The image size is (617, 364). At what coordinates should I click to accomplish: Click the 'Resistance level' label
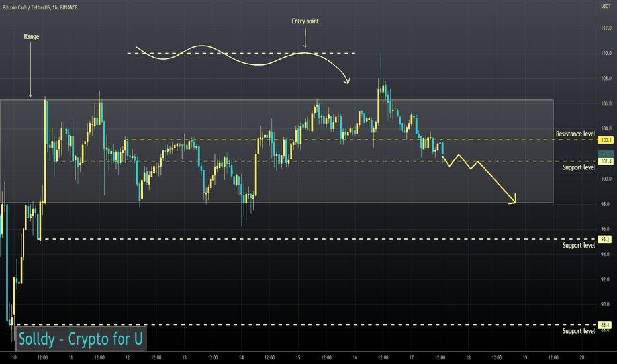point(575,134)
